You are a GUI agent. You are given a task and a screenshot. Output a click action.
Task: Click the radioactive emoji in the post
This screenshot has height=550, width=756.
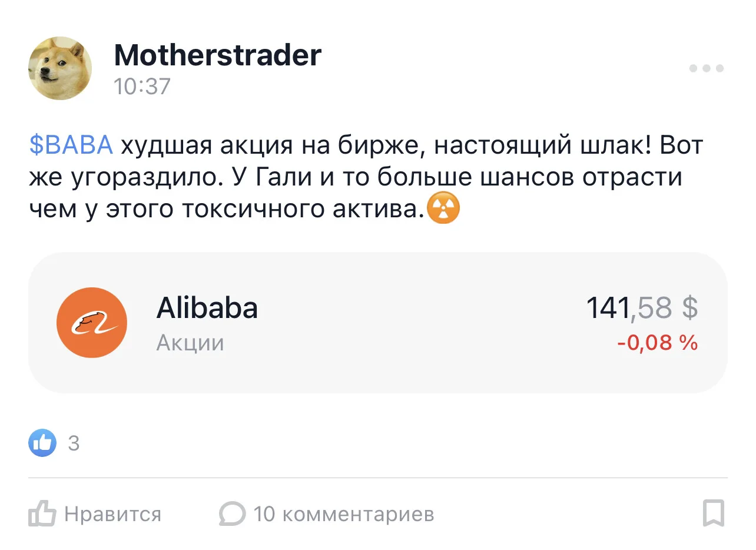(443, 209)
